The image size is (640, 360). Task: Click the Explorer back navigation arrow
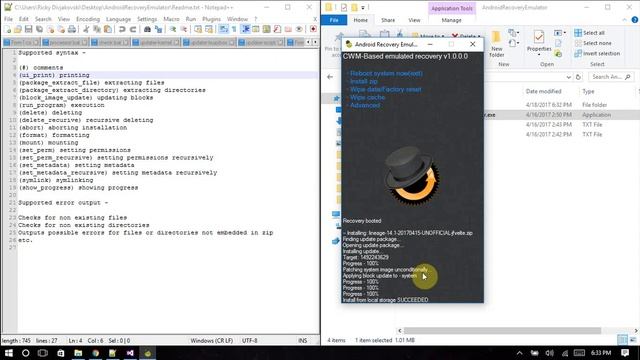[x=330, y=77]
